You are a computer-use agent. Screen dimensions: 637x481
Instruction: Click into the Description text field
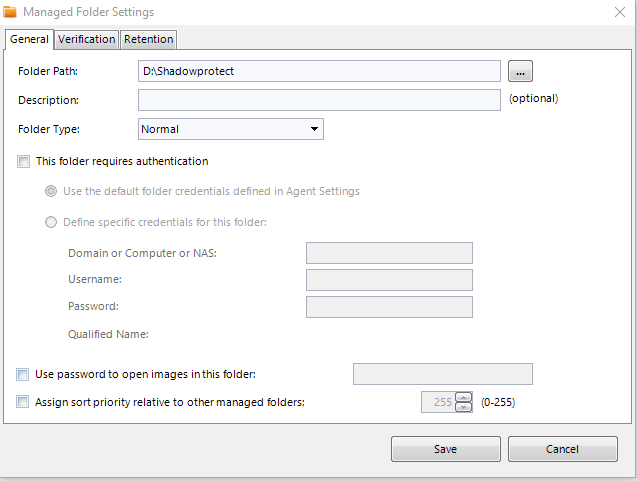[x=319, y=100]
